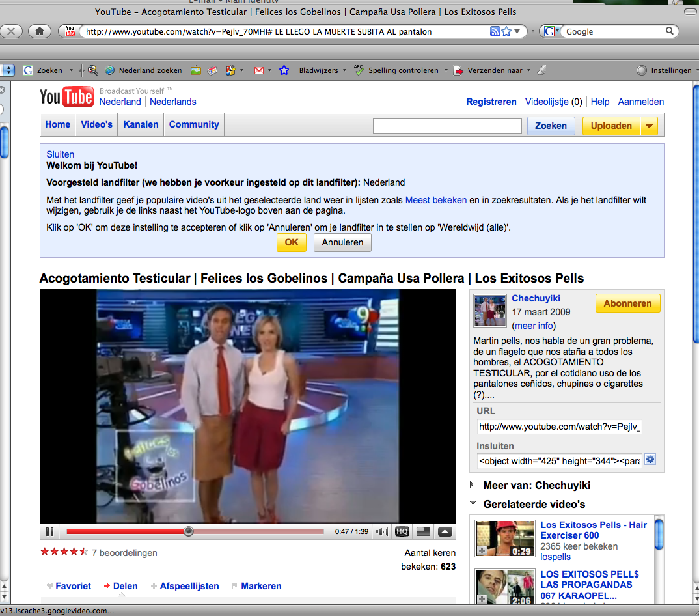Viewport: 699px width, 616px height.
Task: Click the video progress slider handle
Action: point(189,531)
